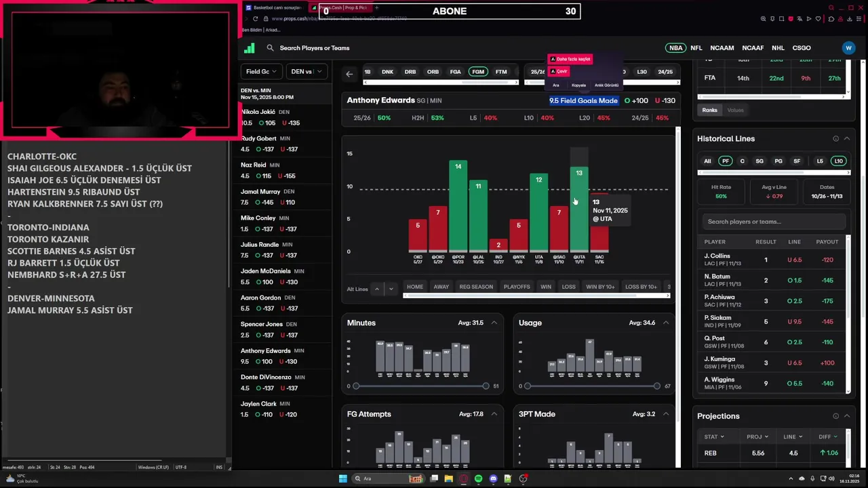868x488 pixels.
Task: Open File Explorer from taskbar
Action: tap(448, 479)
